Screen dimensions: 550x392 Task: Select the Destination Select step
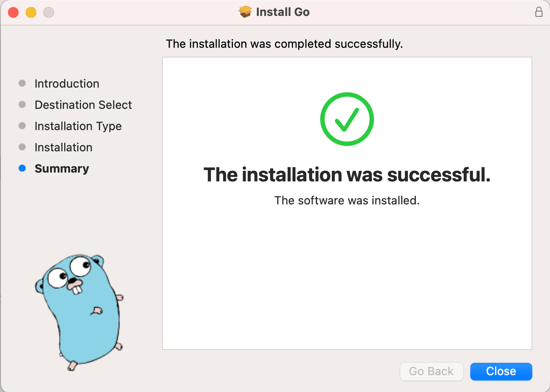[83, 105]
